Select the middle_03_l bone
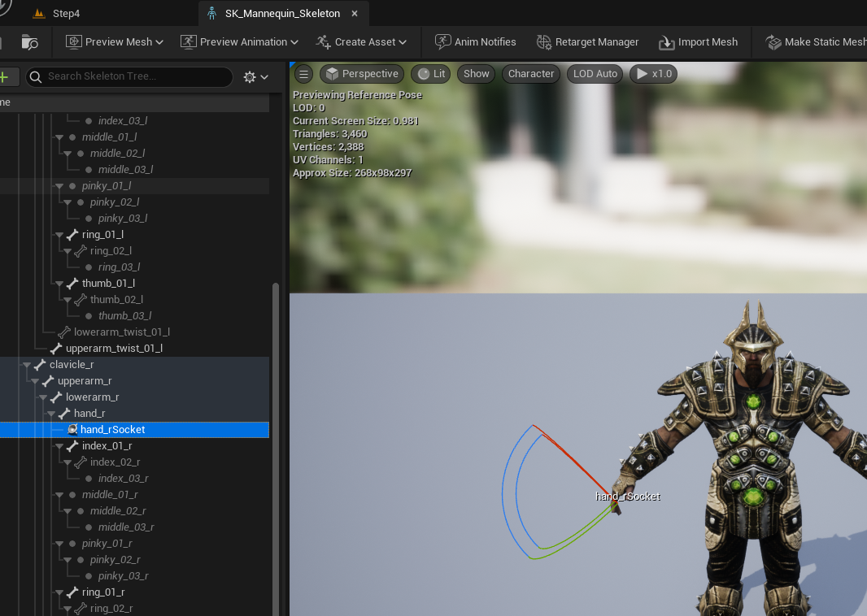867x616 pixels. point(125,170)
